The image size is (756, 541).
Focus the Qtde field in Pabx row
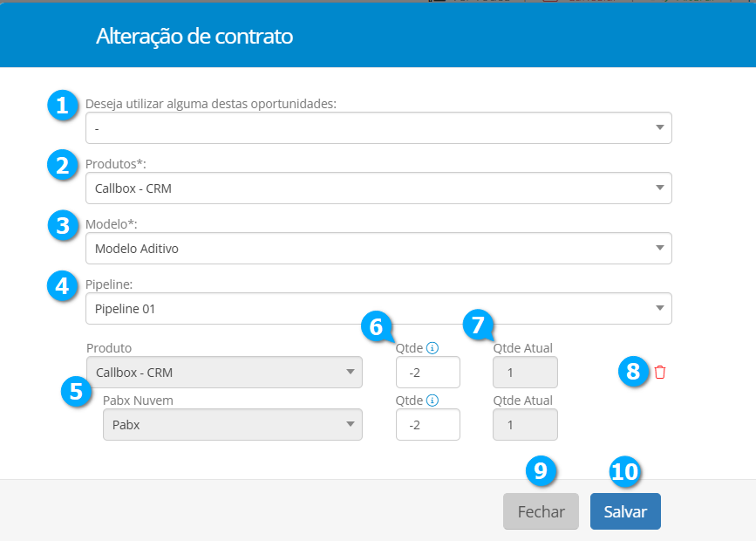427,425
